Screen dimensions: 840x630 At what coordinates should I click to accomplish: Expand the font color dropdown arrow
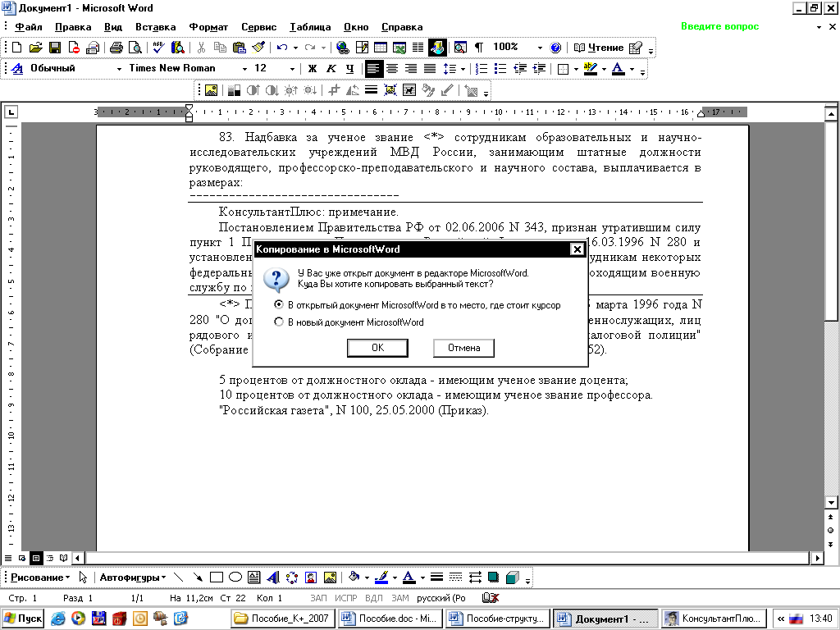[632, 69]
